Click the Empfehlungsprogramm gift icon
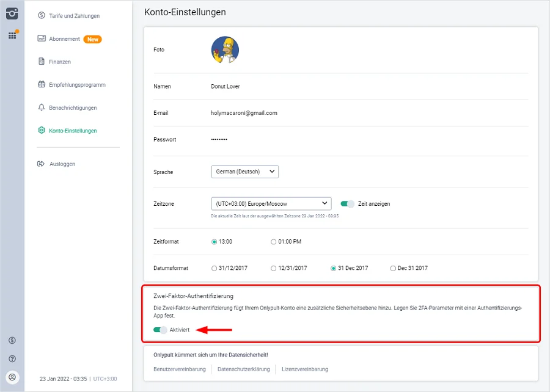Screen dimensions: 550x392 [42, 85]
